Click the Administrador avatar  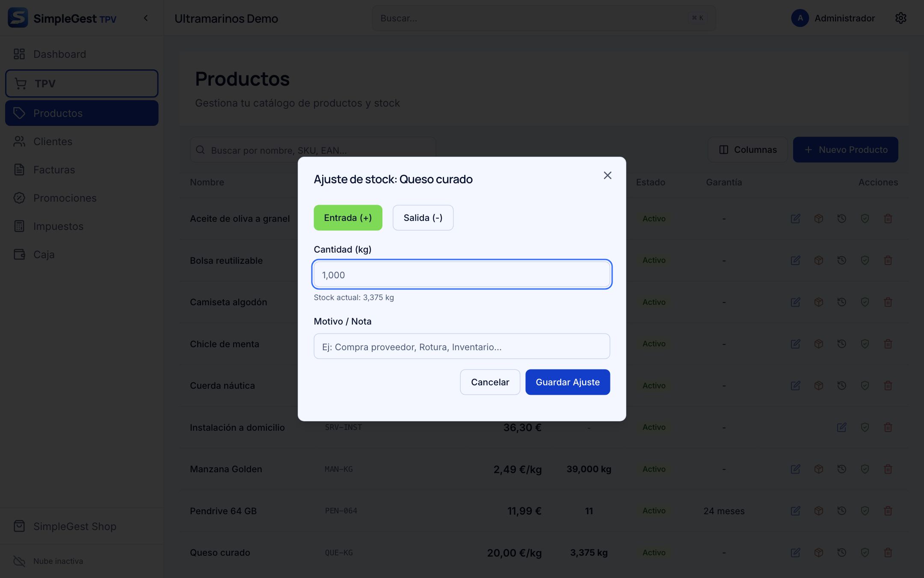coord(800,18)
